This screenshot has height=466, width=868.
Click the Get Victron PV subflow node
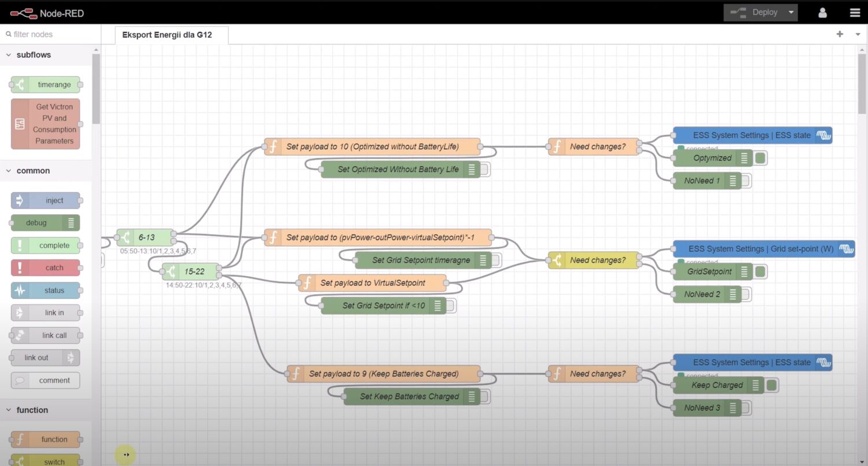[46, 124]
